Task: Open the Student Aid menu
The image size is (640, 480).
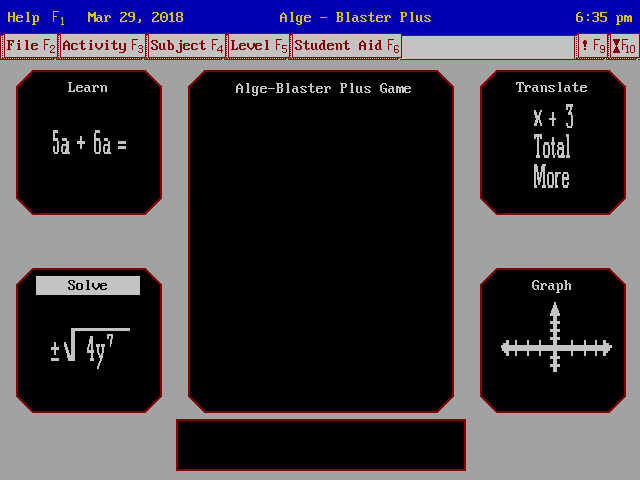Action: point(346,46)
